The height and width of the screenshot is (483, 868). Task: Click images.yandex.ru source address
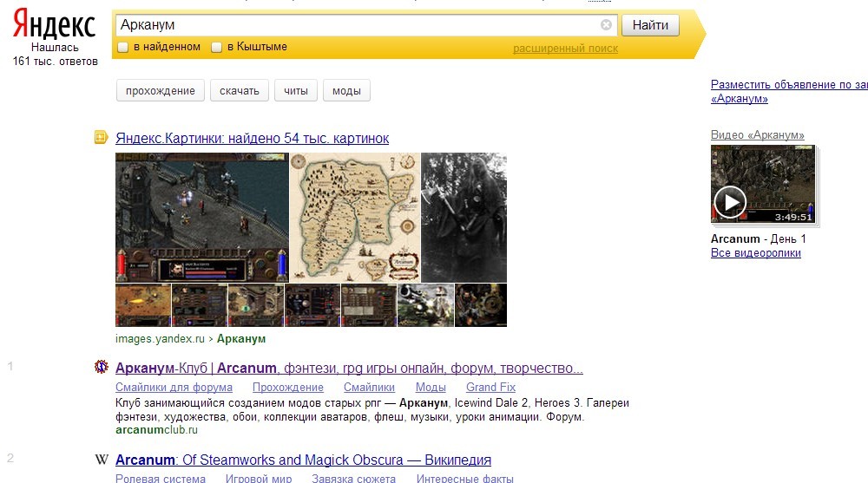[160, 338]
